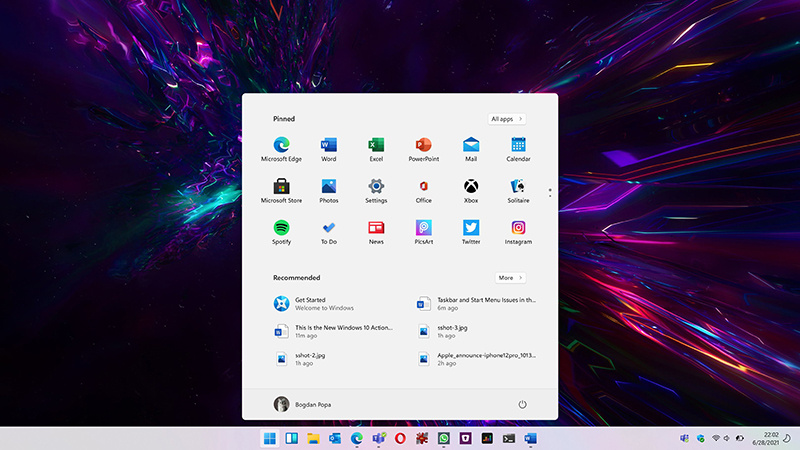Open the Instagram app
The width and height of the screenshot is (800, 450).
518,232
